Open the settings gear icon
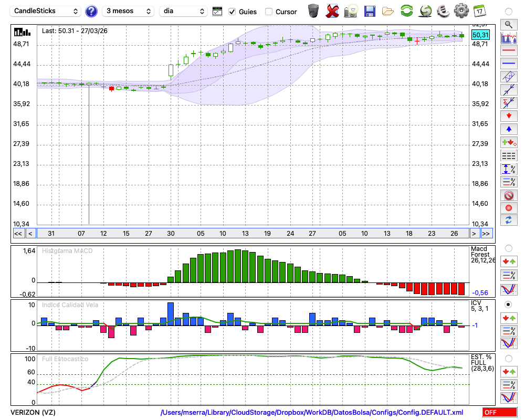This screenshot has width=525, height=420. pos(461,11)
